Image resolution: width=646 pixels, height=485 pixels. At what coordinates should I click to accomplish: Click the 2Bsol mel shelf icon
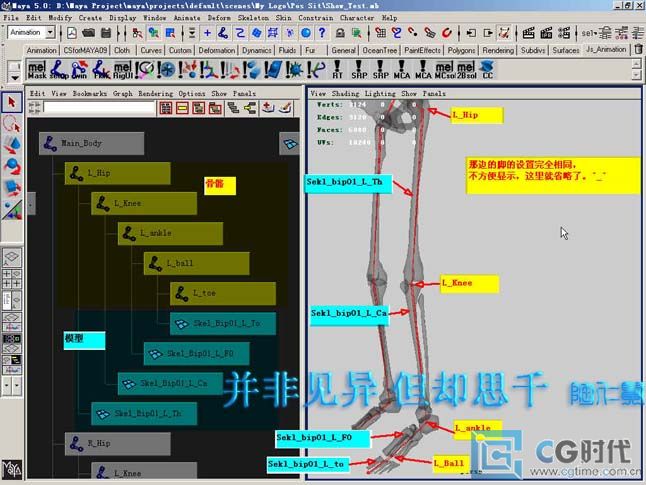click(466, 70)
